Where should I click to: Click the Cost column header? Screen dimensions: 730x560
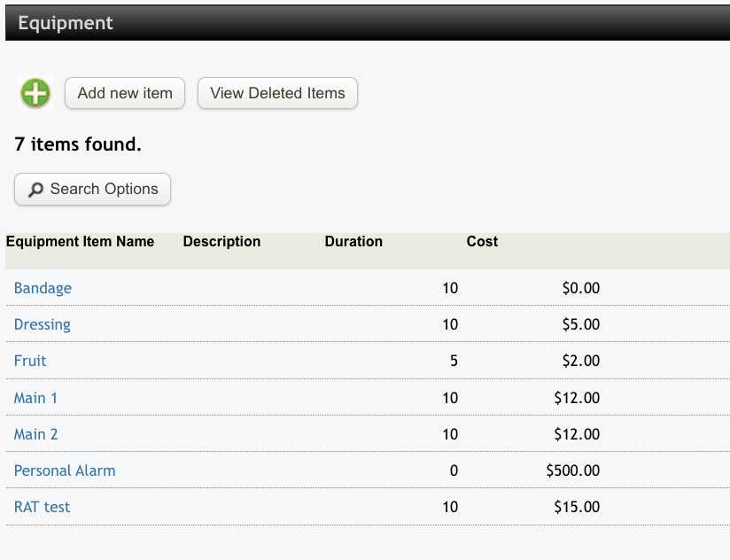point(482,242)
